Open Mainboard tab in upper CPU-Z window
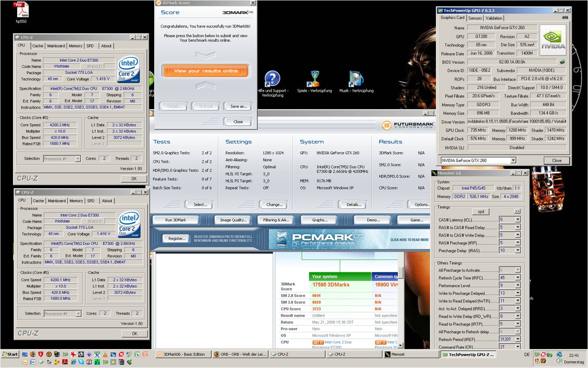 [x=56, y=46]
